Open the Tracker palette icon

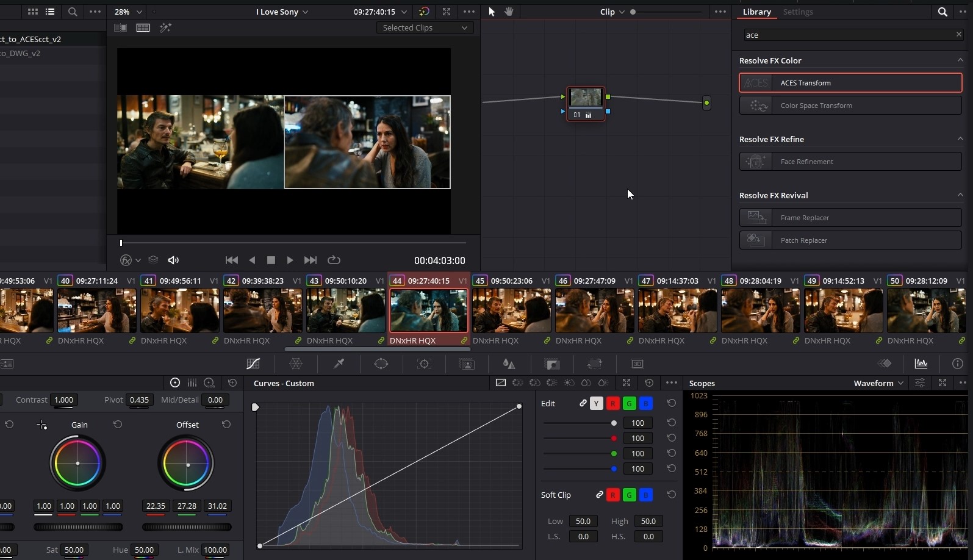coord(424,364)
